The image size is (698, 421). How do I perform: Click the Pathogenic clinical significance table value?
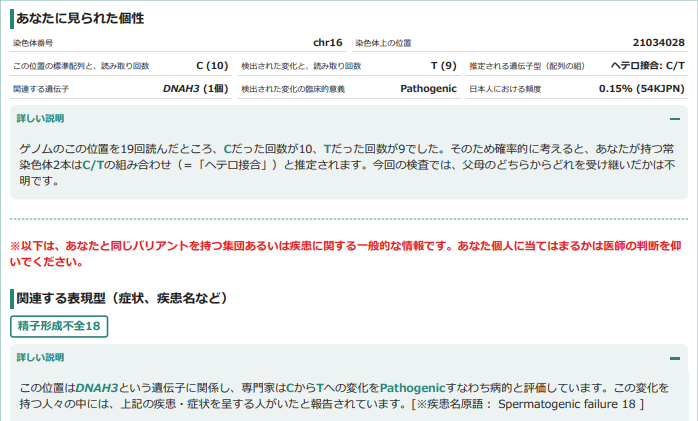coord(428,89)
